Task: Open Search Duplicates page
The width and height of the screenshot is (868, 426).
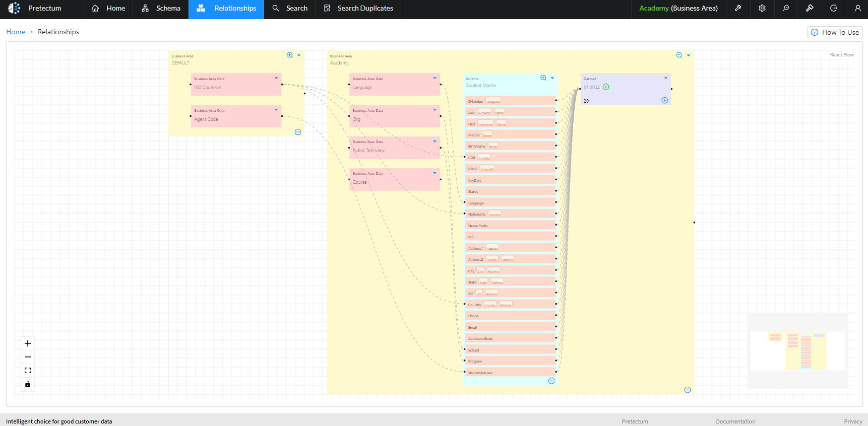Action: pyautogui.click(x=358, y=9)
